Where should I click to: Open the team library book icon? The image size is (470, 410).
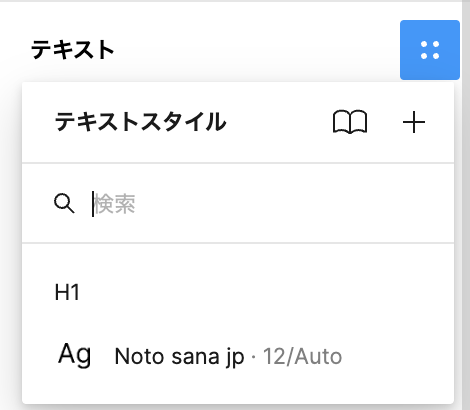350,122
